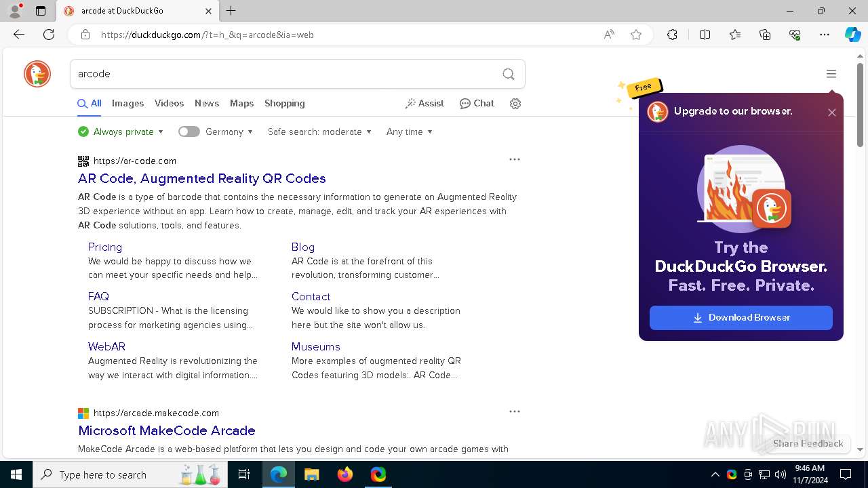Open DuckDuckGo hamburger menu
The image size is (868, 488).
point(831,74)
